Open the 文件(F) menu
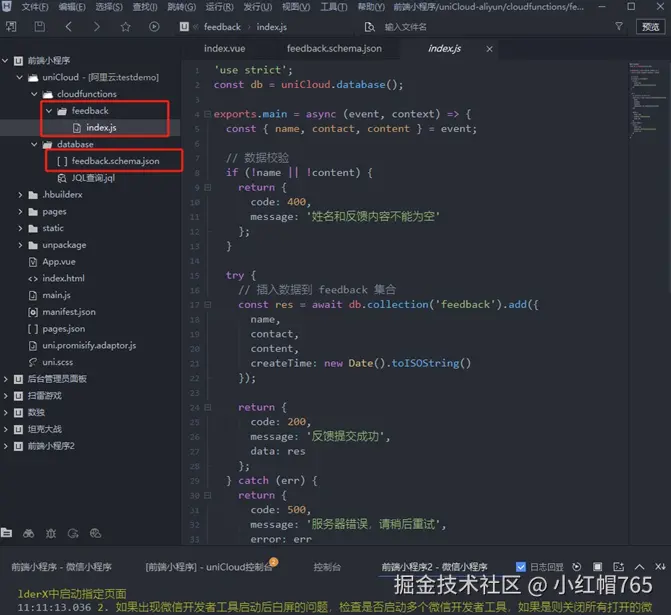Screen dimensions: 671x615 point(35,7)
